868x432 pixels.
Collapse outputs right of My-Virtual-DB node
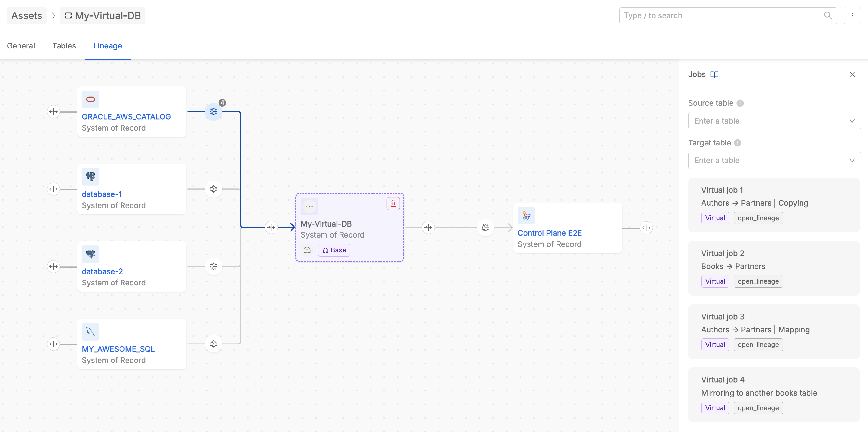coord(428,228)
